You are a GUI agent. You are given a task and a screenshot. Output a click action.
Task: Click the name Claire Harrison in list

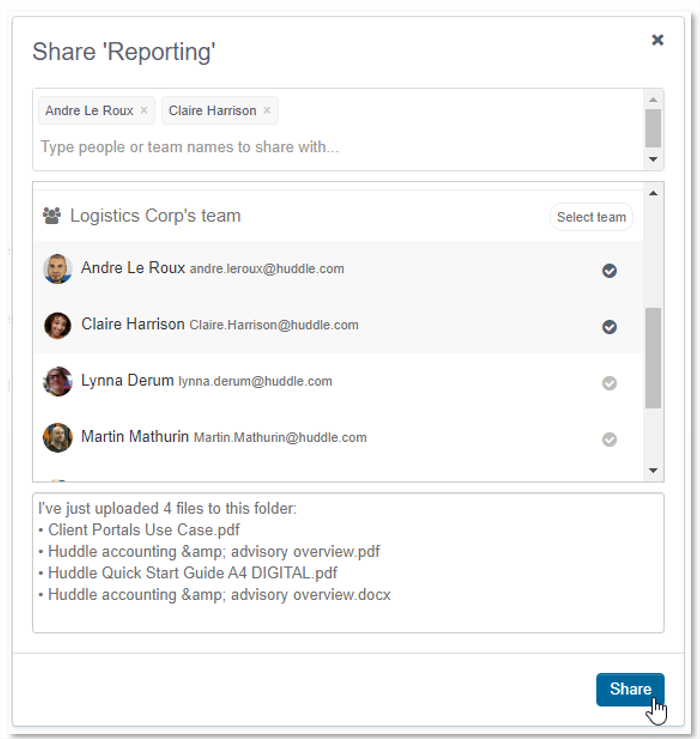click(x=133, y=324)
